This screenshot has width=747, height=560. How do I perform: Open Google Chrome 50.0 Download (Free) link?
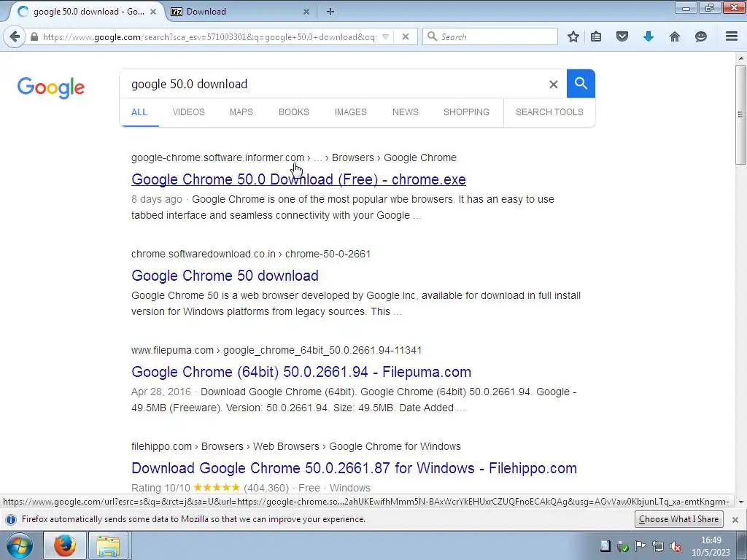click(x=298, y=179)
